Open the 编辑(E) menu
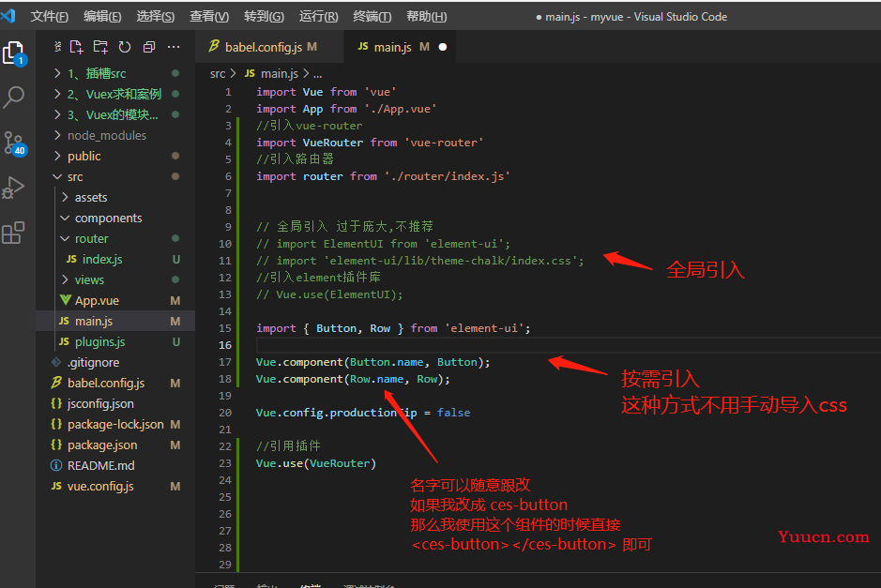 pyautogui.click(x=102, y=16)
